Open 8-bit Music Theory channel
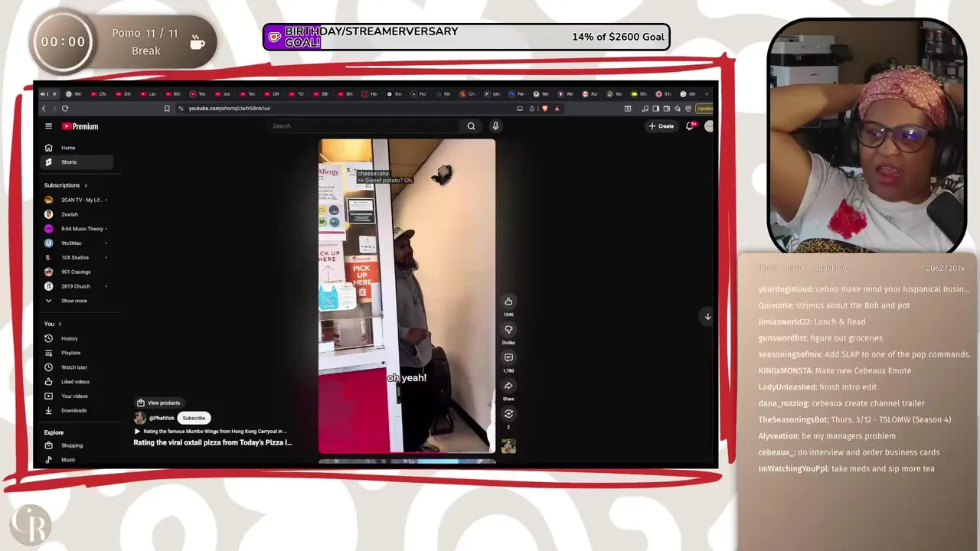The width and height of the screenshot is (980, 551). click(x=78, y=229)
